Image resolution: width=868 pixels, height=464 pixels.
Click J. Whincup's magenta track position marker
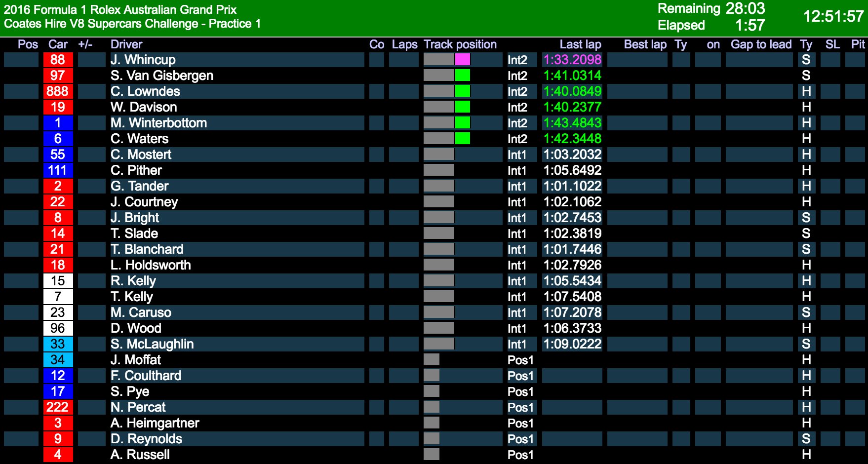[x=463, y=60]
